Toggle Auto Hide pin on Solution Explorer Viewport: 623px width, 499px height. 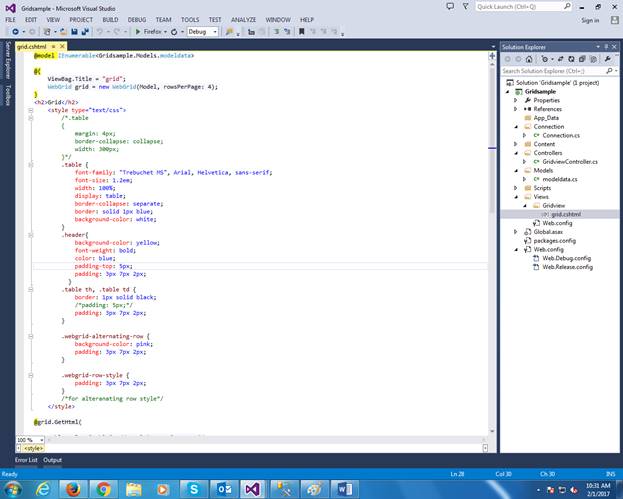(x=605, y=47)
